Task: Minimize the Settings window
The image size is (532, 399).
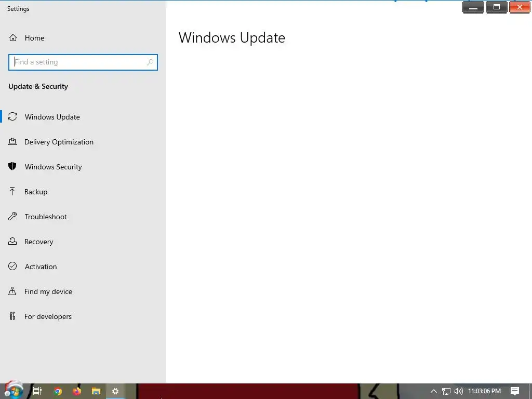Action: point(473,7)
